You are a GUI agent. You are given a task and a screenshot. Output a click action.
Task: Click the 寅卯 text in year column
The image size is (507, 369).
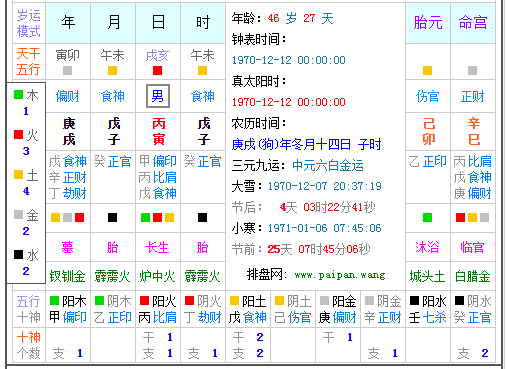pos(68,55)
